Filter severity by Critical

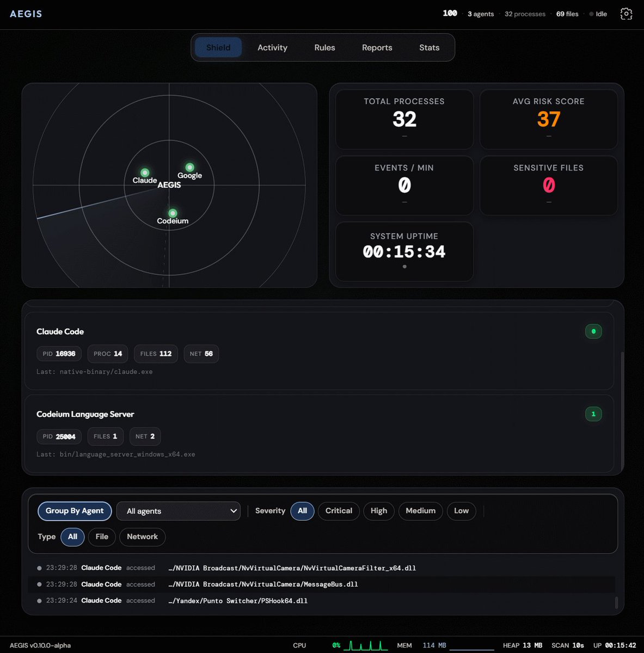(339, 511)
